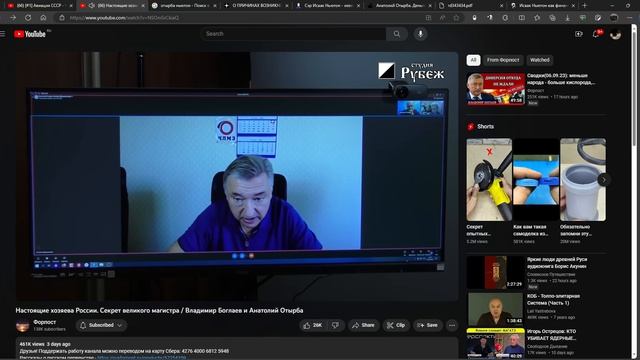Open the Форпост channel name link
The height and width of the screenshot is (360, 640).
(x=44, y=322)
